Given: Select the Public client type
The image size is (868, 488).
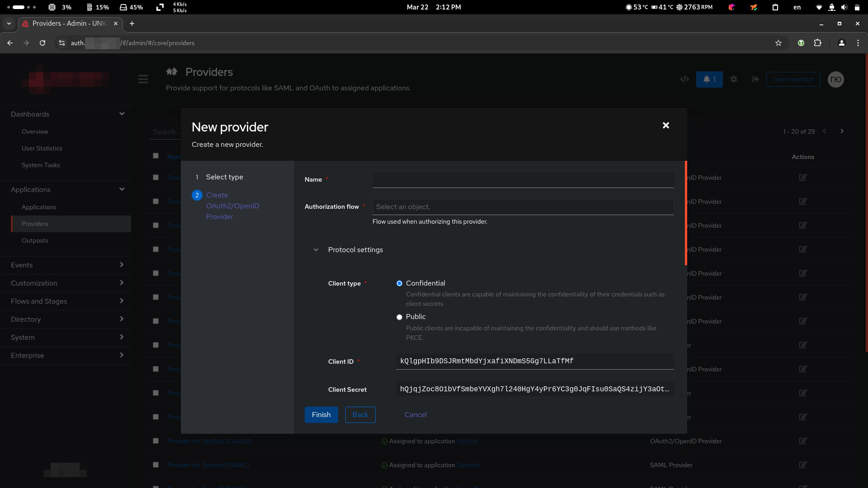Looking at the screenshot, I should coord(399,317).
